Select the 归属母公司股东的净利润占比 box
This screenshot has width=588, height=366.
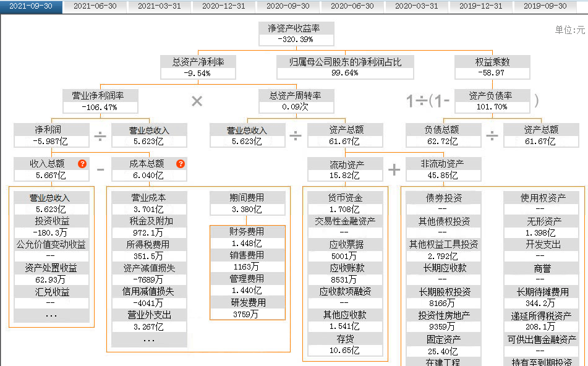(345, 67)
